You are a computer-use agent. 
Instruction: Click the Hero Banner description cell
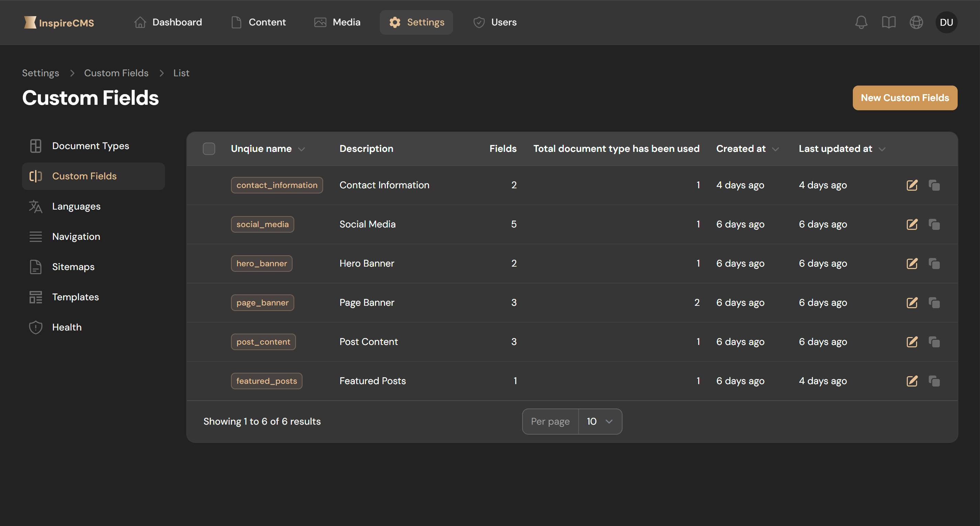pos(367,264)
